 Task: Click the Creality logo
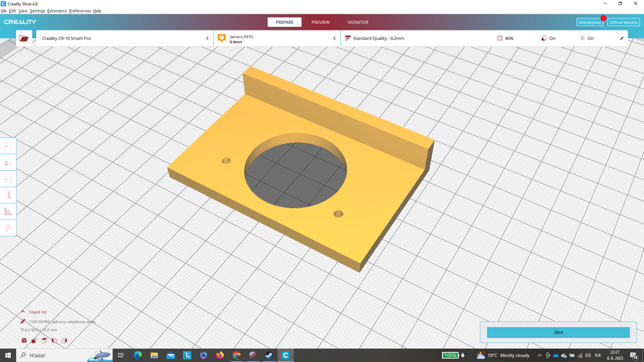click(x=20, y=22)
